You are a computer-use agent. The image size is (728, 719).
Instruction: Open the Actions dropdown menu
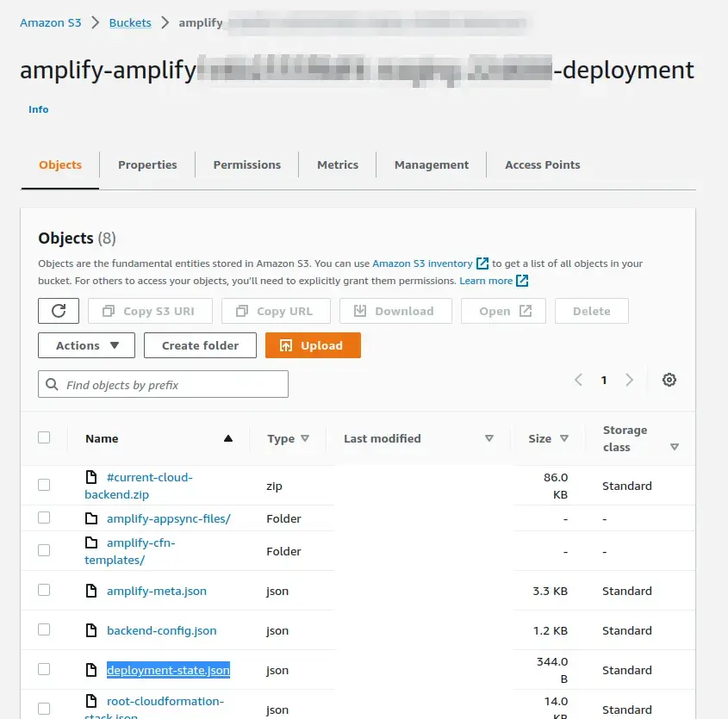[86, 345]
